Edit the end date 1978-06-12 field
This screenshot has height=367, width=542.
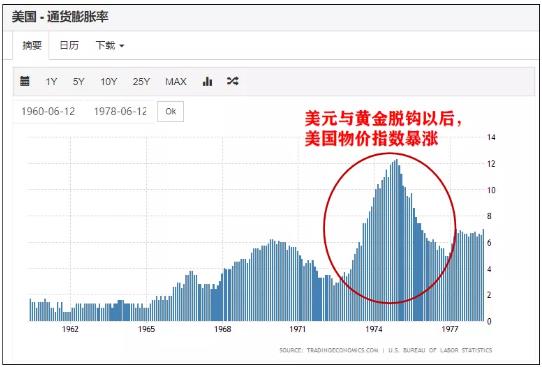120,111
